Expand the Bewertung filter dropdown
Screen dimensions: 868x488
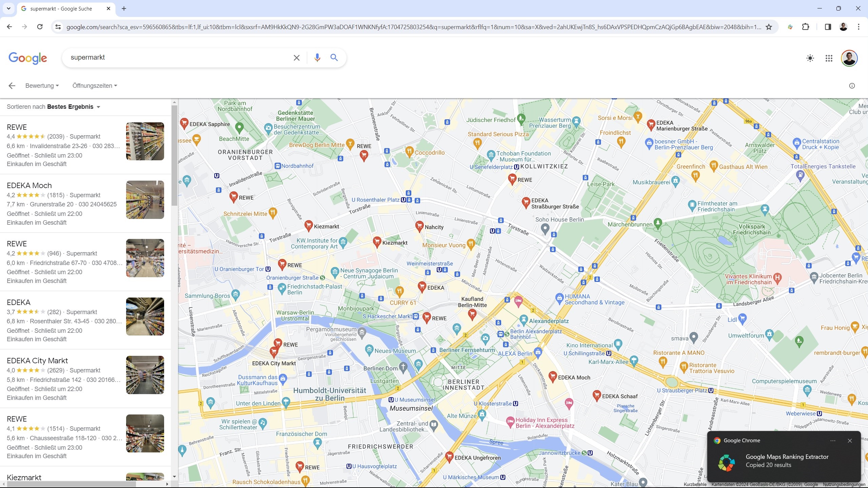tap(41, 85)
